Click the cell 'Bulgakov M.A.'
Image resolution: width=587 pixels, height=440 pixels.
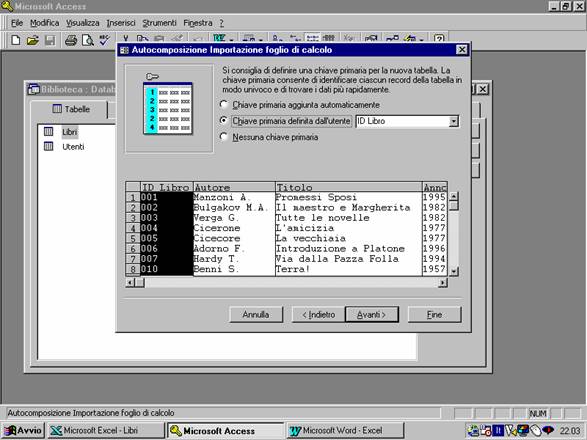(x=234, y=207)
